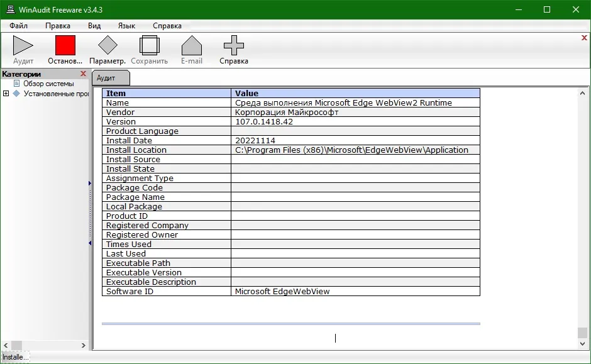591x364 pixels.
Task: Close the Категории panel with red X
Action: point(83,74)
